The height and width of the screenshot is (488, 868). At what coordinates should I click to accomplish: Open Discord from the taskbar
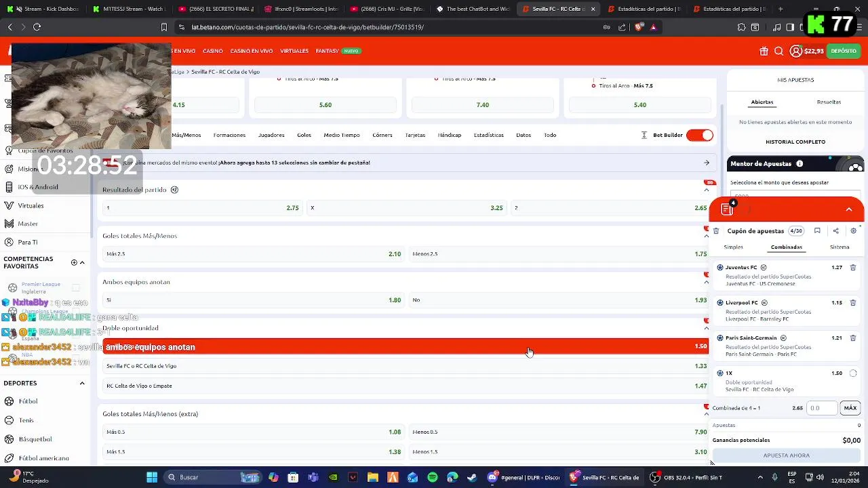click(x=524, y=477)
